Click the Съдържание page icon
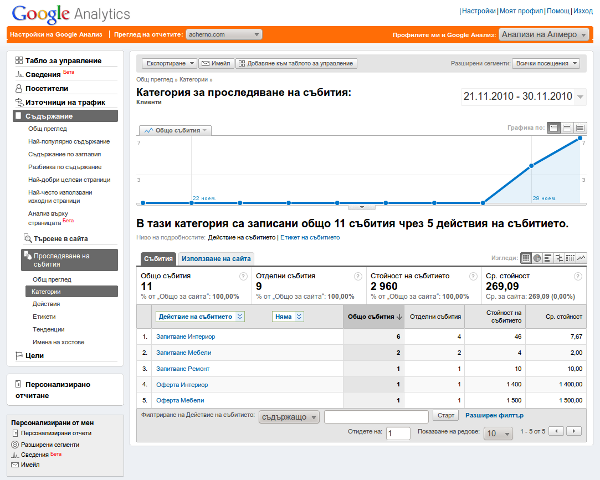 click(18, 116)
